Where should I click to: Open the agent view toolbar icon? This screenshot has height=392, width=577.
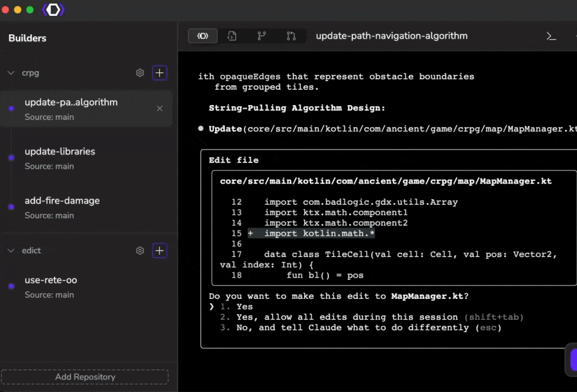pos(202,36)
